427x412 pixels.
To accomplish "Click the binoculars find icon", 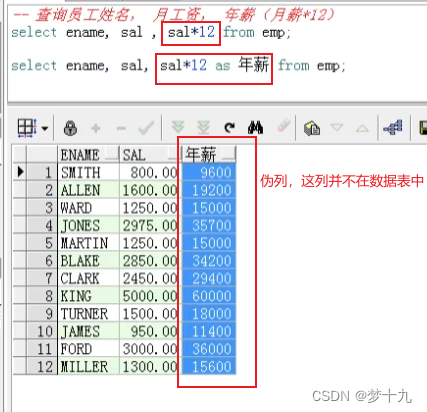I will point(256,128).
